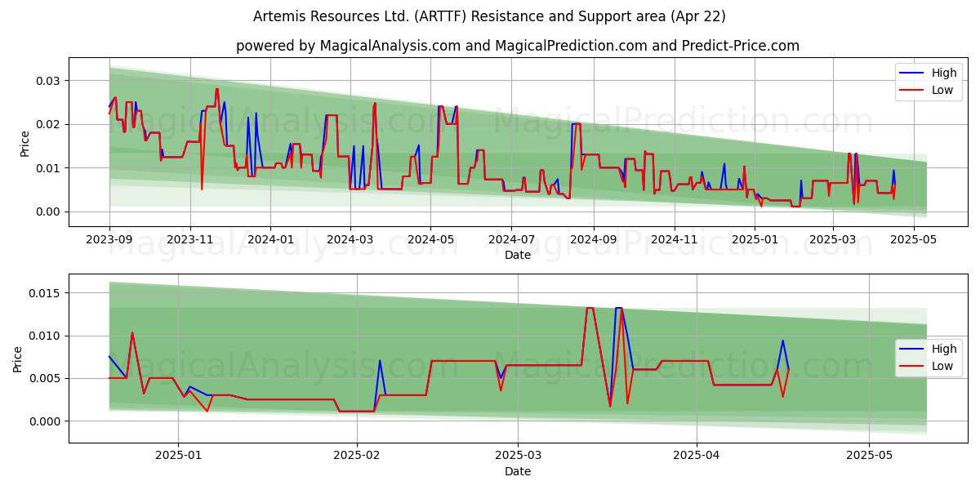980x490 pixels.
Task: Click the 0.000 price tick on the bottom chart
Action: pos(46,421)
